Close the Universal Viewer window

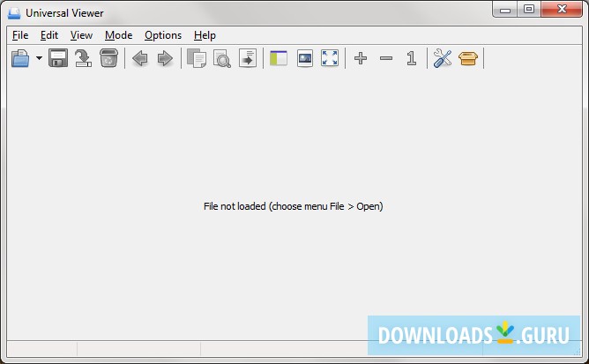[562, 9]
